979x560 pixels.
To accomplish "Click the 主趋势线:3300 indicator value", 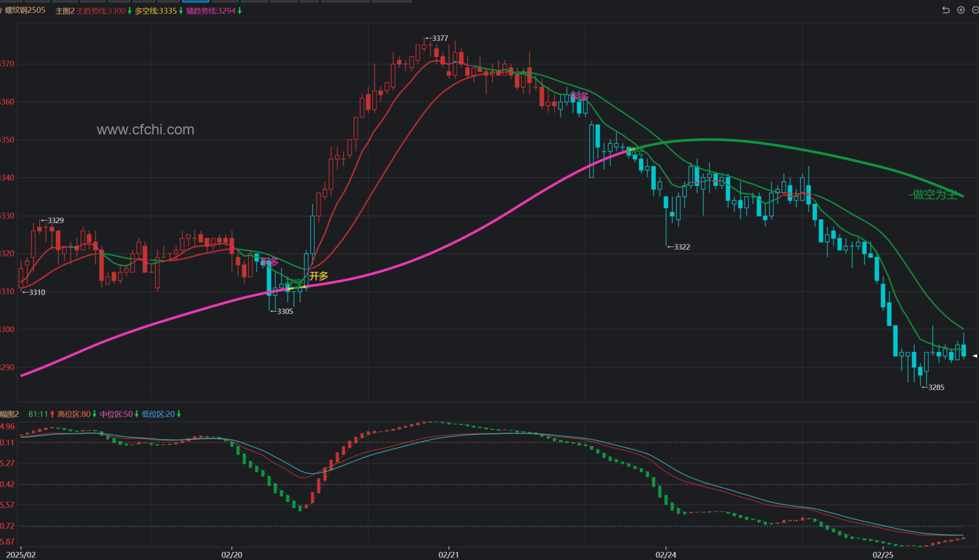I will pyautogui.click(x=101, y=11).
